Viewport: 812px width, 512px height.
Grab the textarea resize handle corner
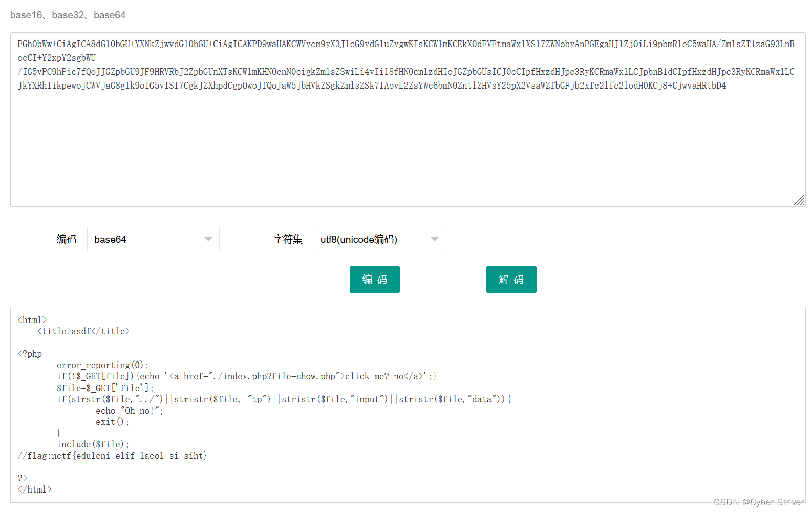[x=799, y=200]
